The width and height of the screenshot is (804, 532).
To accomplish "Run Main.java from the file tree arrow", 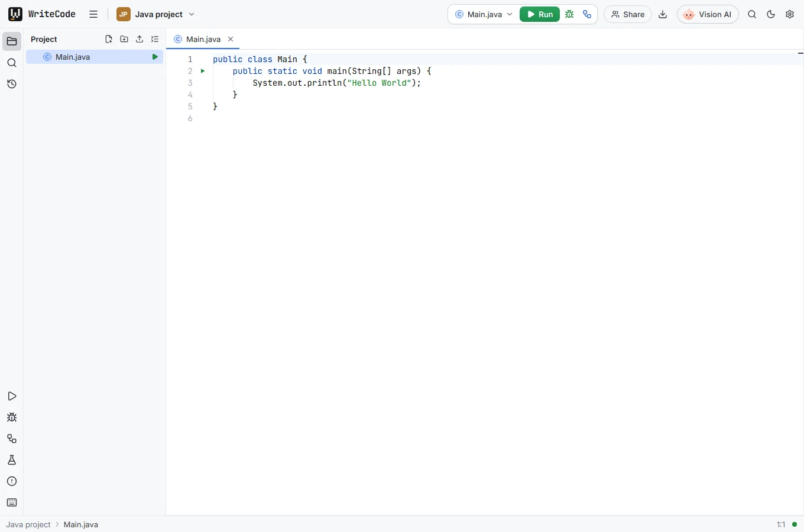I will [155, 57].
